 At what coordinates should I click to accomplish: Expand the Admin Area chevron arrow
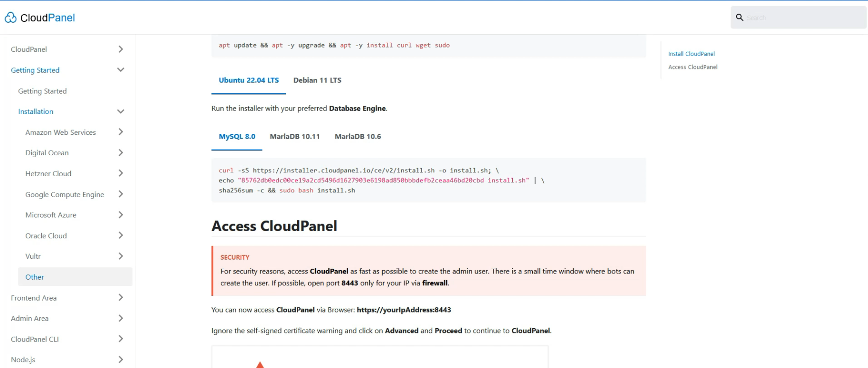pyautogui.click(x=121, y=319)
